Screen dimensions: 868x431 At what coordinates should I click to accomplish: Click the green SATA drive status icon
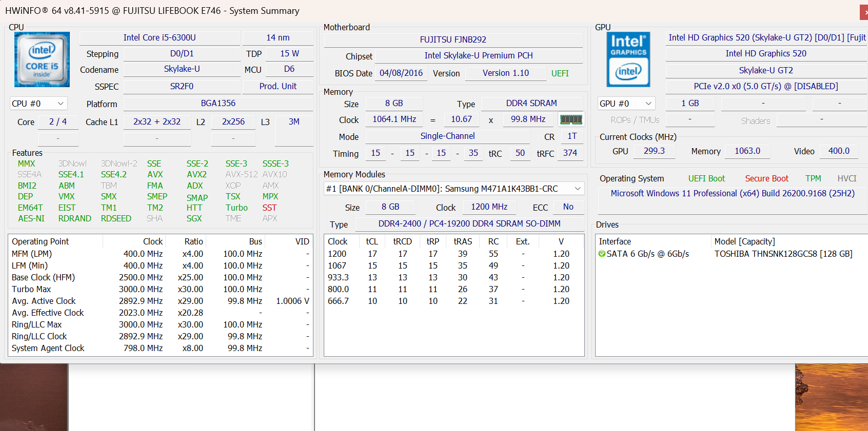tap(602, 254)
